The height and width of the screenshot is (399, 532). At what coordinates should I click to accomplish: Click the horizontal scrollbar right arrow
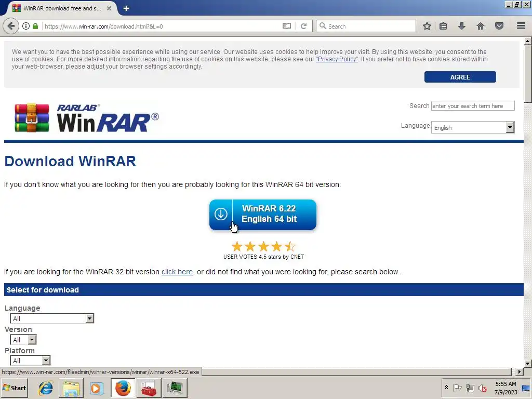[x=520, y=372]
